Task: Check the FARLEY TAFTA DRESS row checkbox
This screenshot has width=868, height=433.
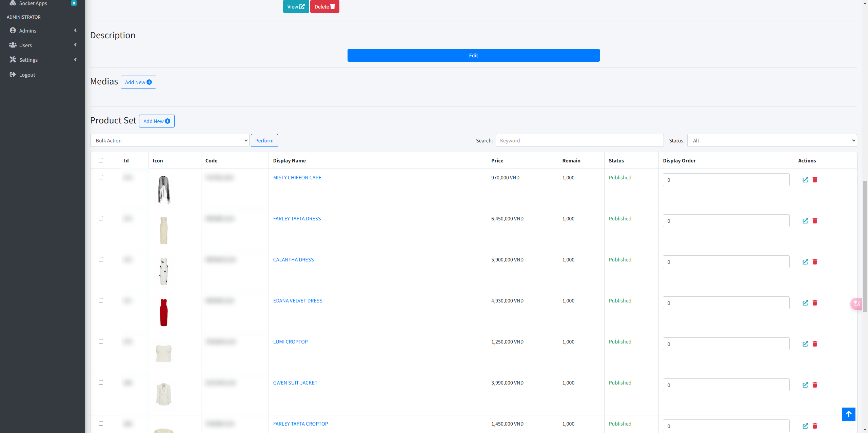Action: [101, 218]
